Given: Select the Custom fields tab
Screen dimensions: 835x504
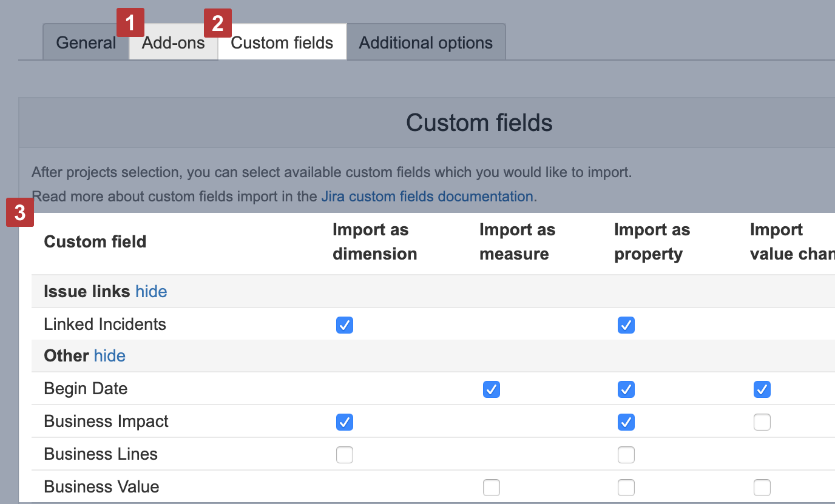Looking at the screenshot, I should 282,43.
